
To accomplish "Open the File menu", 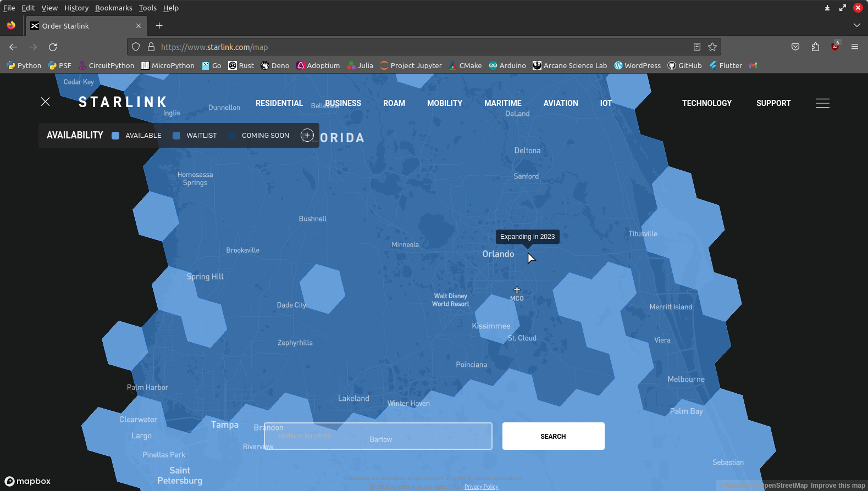I will tap(9, 8).
